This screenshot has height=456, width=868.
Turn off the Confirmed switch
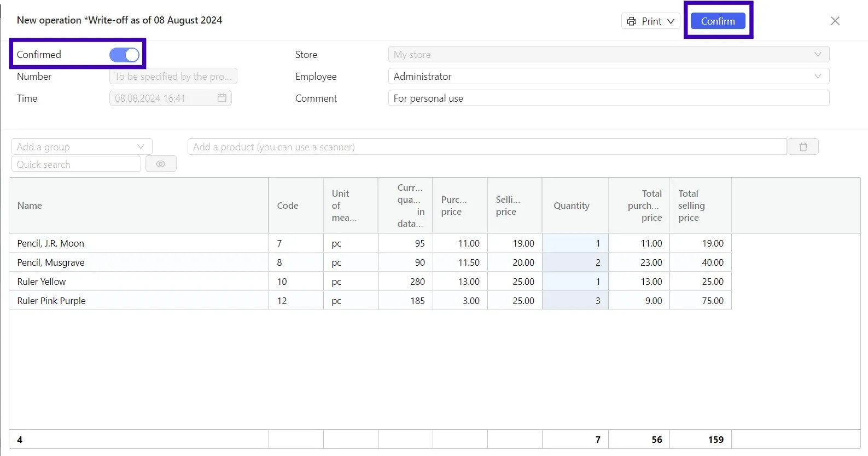pos(125,55)
